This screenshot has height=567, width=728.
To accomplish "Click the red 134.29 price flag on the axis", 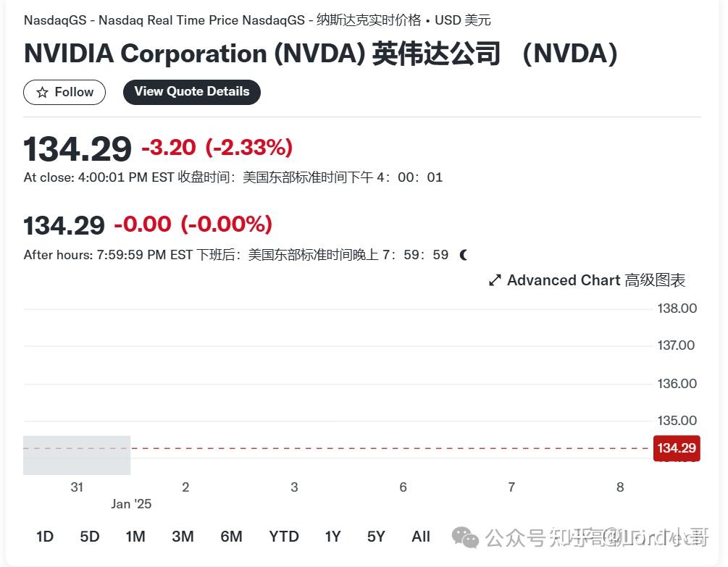I will (677, 448).
